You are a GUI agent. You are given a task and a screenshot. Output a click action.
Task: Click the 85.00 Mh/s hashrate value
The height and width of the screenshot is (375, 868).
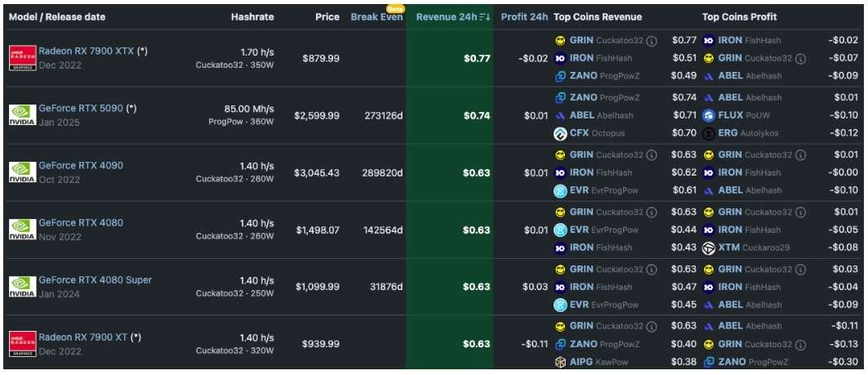tap(249, 109)
